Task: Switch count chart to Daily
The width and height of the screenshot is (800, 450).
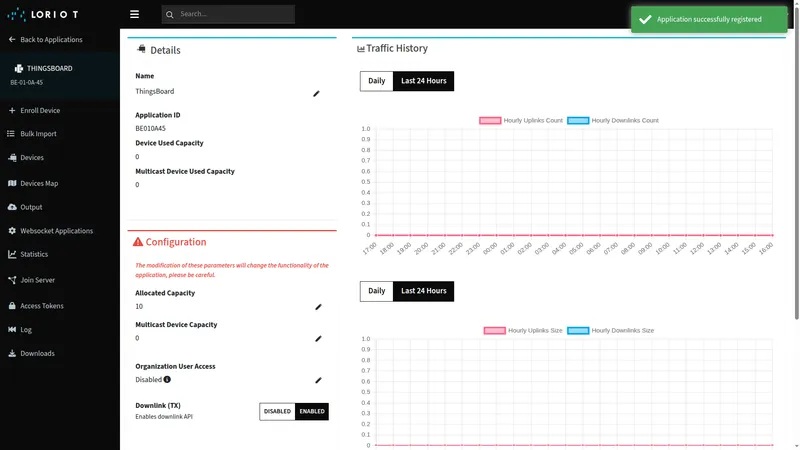Action: pos(377,81)
